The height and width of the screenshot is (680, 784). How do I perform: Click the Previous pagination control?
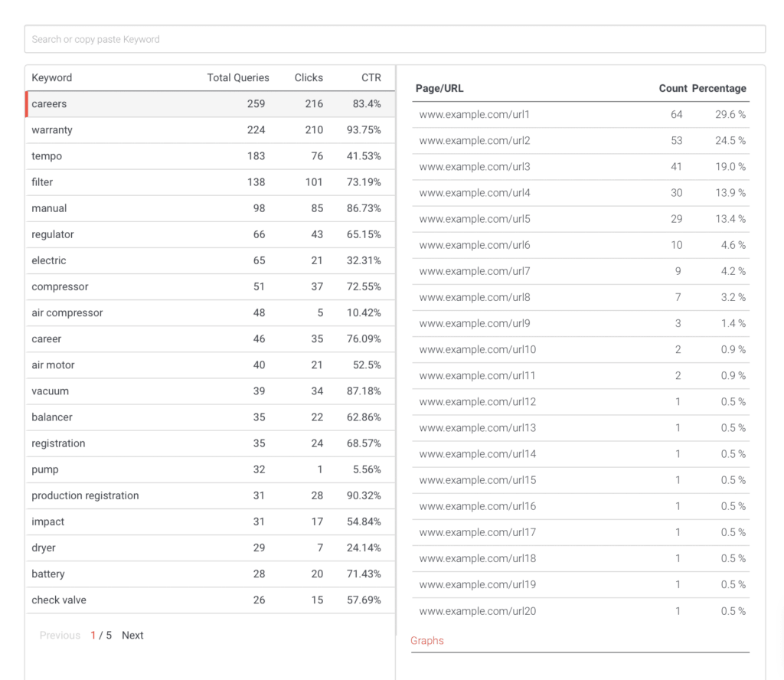tap(60, 635)
